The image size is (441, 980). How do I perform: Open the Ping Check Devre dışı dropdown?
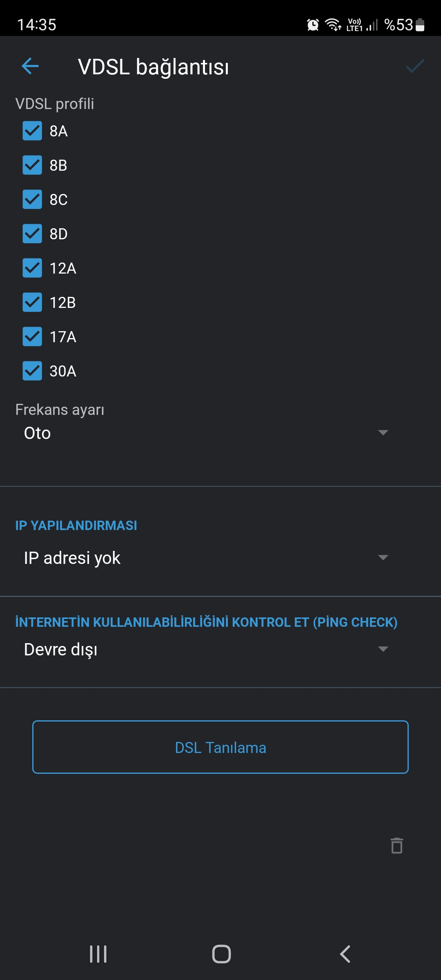point(206,649)
